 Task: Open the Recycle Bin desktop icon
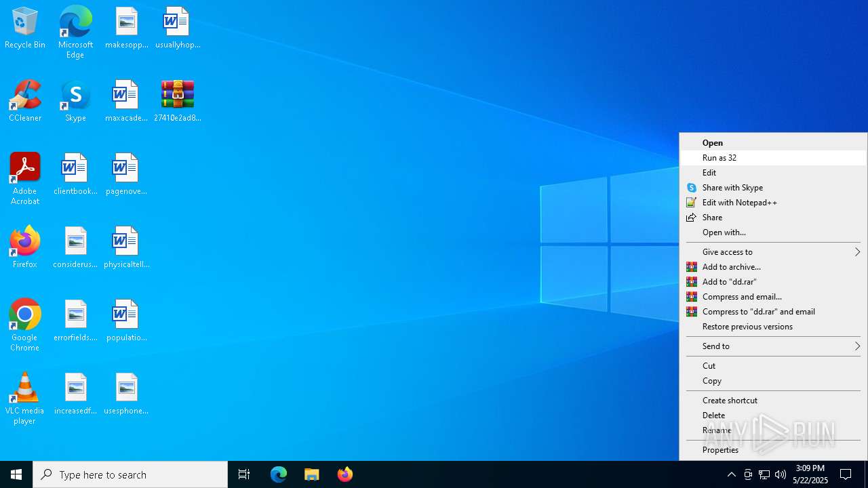click(x=25, y=28)
